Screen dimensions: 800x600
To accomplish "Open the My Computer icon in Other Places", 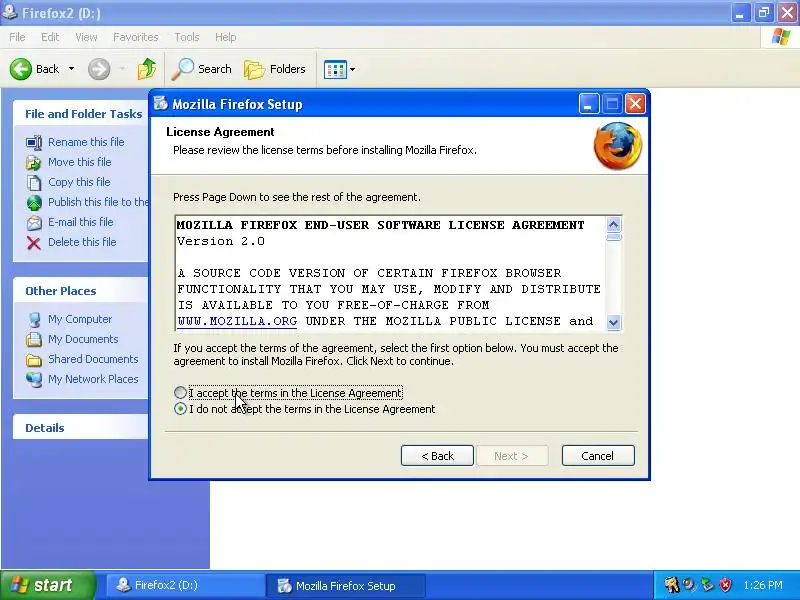I will 34,319.
